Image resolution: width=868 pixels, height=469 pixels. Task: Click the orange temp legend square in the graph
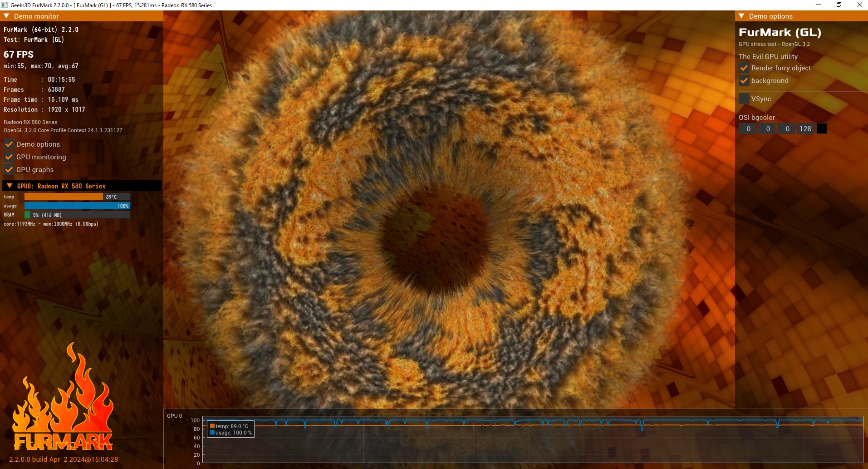coord(212,426)
